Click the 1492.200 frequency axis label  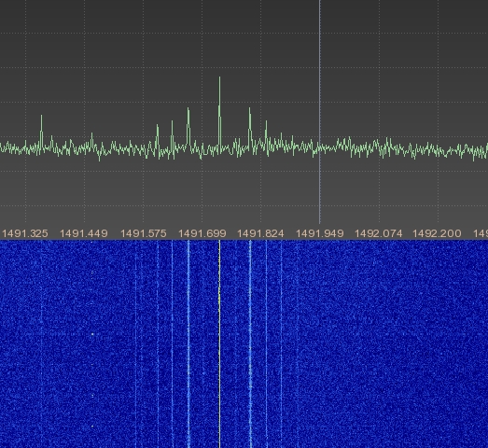(x=437, y=233)
